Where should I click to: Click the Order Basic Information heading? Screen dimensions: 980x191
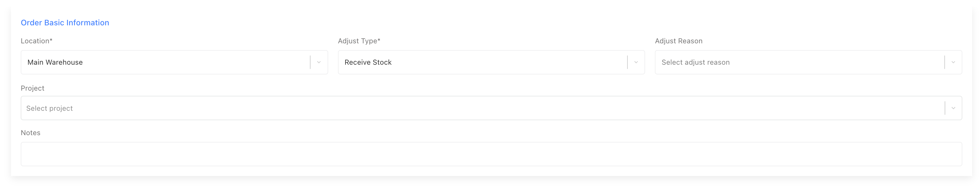(65, 23)
